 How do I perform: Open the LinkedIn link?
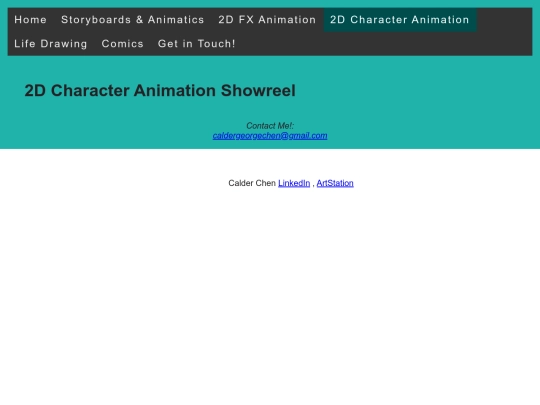click(294, 183)
